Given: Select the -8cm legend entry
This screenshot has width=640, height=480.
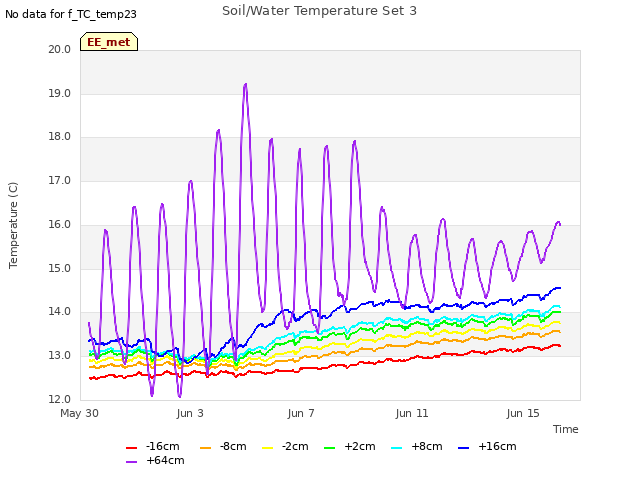Looking at the screenshot, I should pos(223,446).
